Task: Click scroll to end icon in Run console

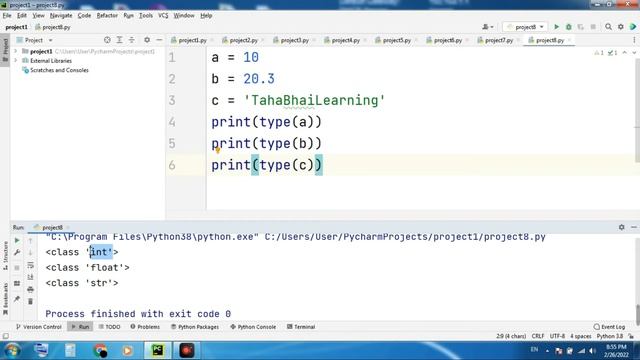Action: [x=30, y=277]
